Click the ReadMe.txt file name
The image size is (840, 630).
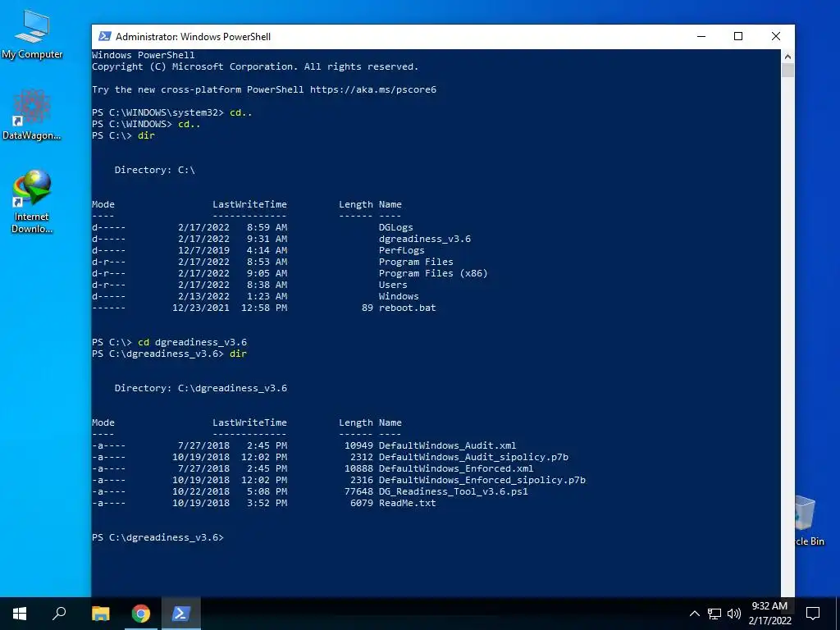click(x=408, y=503)
